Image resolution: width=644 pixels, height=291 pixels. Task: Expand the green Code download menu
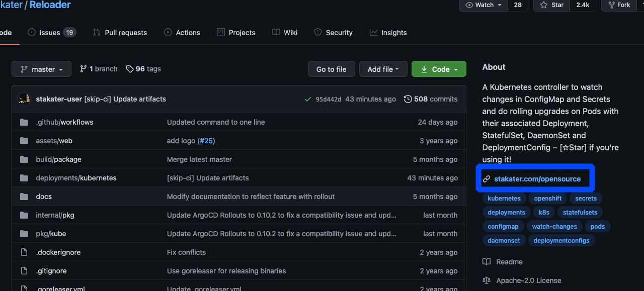(x=439, y=68)
